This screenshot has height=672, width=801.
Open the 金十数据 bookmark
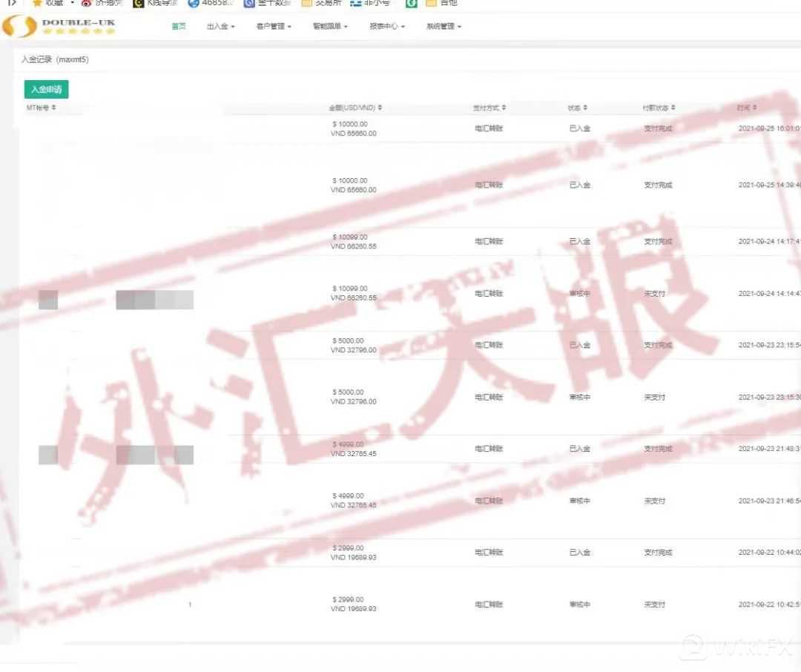pyautogui.click(x=267, y=3)
